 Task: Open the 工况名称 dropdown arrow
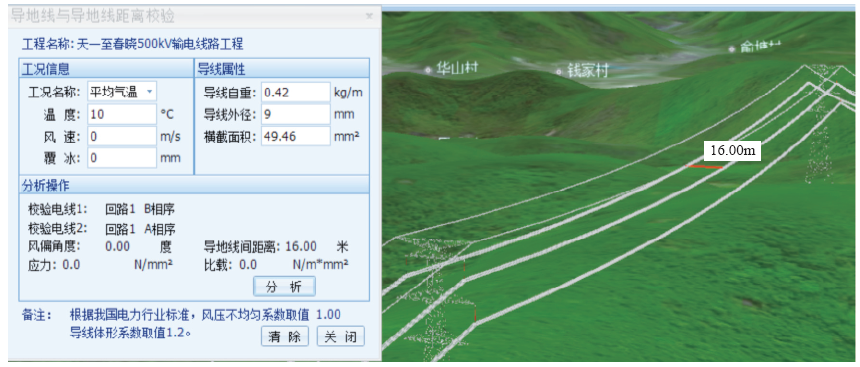[150, 92]
